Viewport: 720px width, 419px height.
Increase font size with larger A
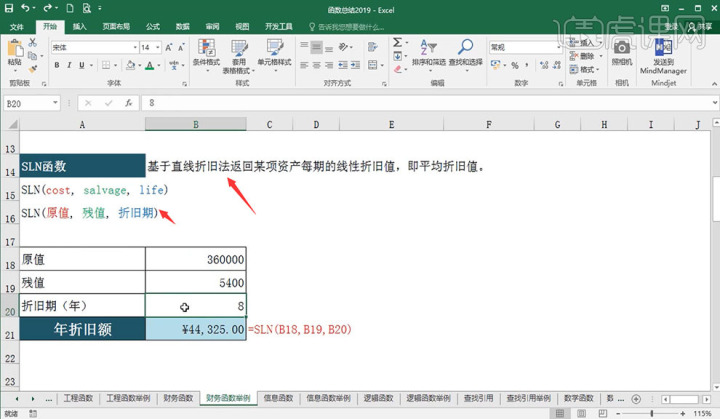coord(169,47)
